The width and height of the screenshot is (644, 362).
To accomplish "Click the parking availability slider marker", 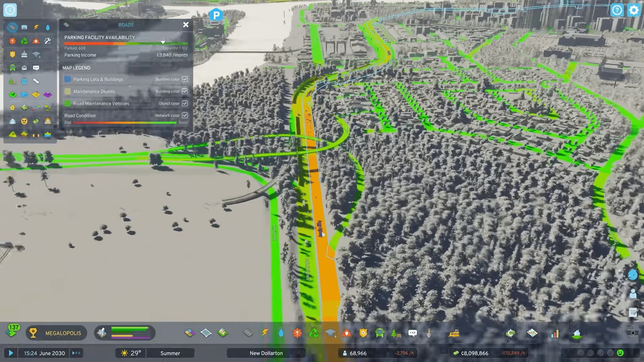I will point(163,43).
